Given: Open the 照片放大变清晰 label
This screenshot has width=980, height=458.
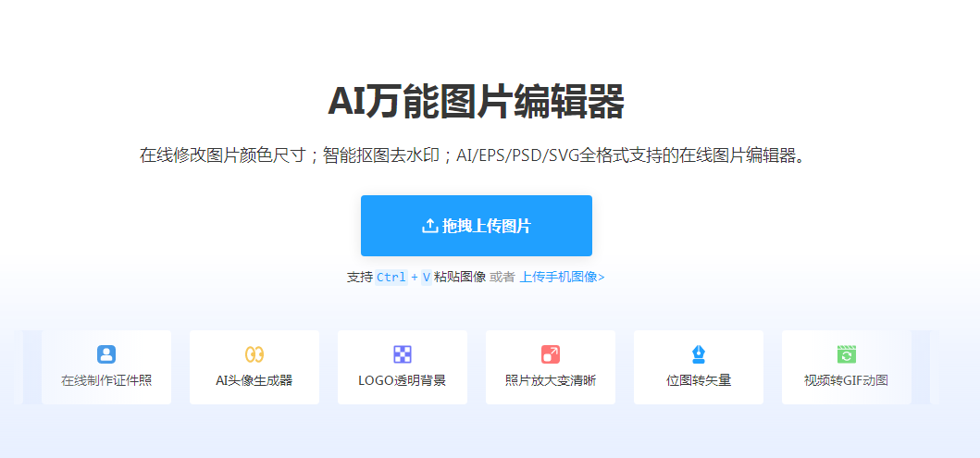Looking at the screenshot, I should click(551, 380).
